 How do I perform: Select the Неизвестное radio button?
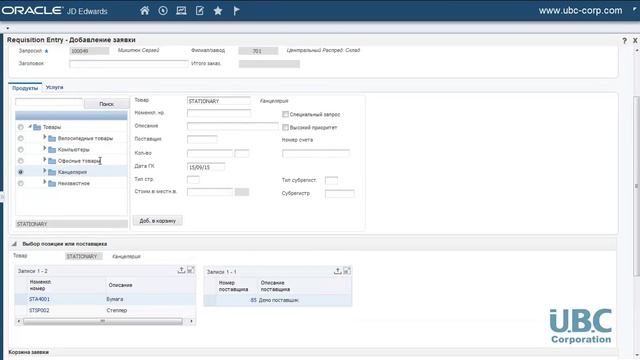(x=20, y=184)
